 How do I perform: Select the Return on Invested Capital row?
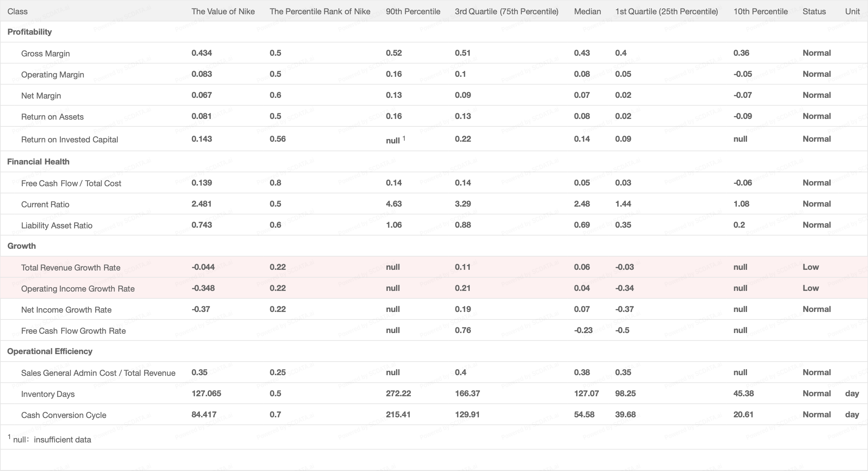tap(70, 140)
